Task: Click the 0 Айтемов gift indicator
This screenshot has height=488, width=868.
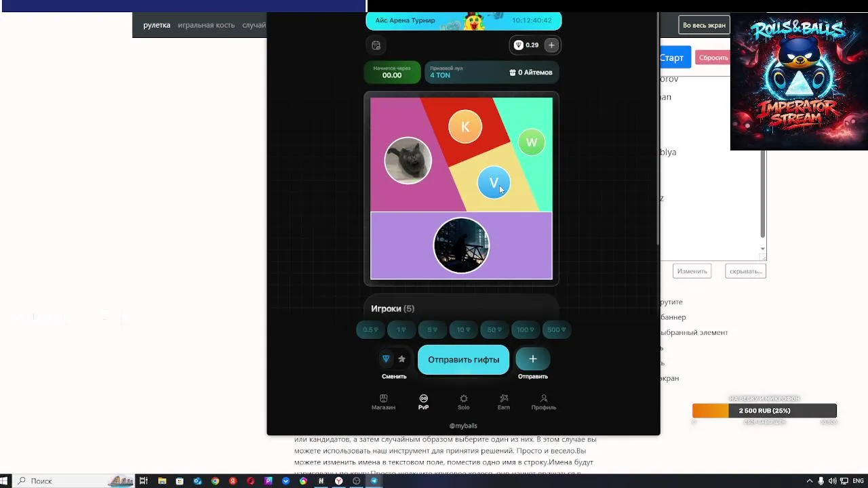Action: [x=531, y=73]
